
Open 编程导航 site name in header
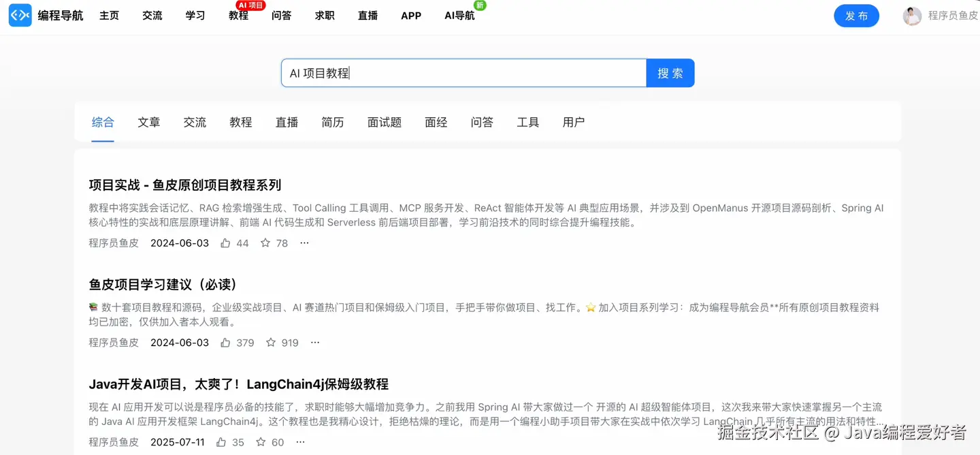[x=61, y=16]
